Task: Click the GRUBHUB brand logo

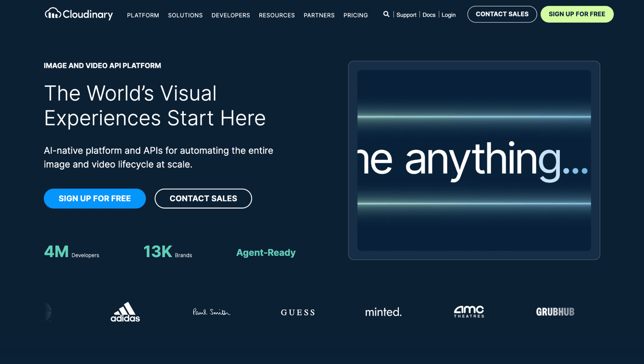Action: [555, 312]
